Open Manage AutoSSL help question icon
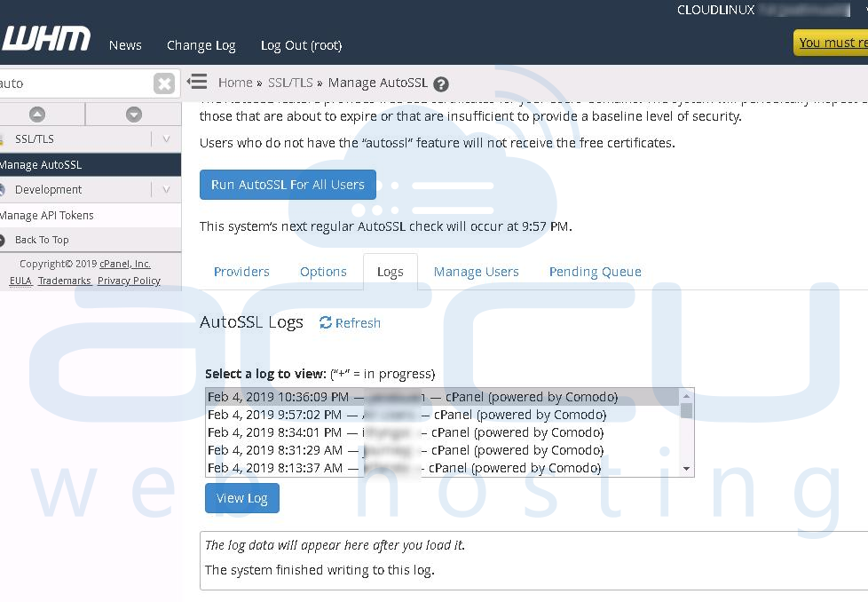The image size is (868, 602). tap(440, 83)
